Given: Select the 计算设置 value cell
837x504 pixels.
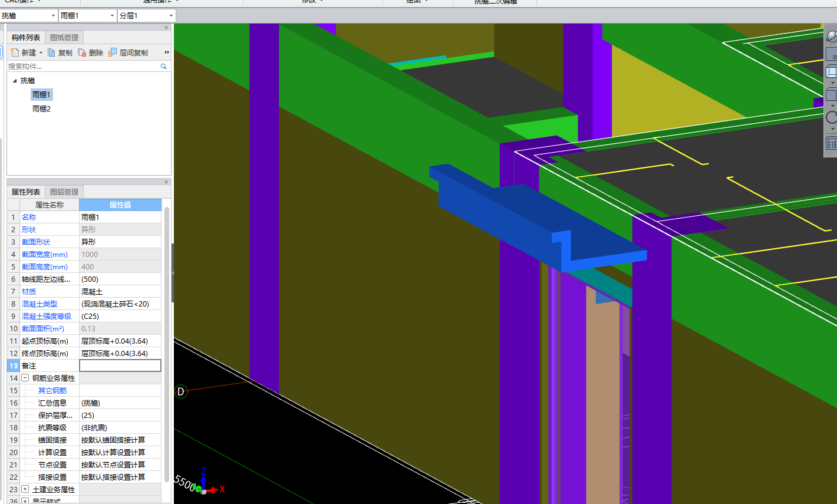Looking at the screenshot, I should pos(120,453).
